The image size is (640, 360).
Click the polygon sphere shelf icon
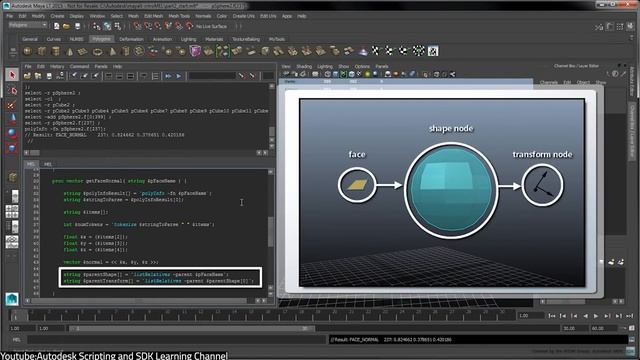click(28, 51)
